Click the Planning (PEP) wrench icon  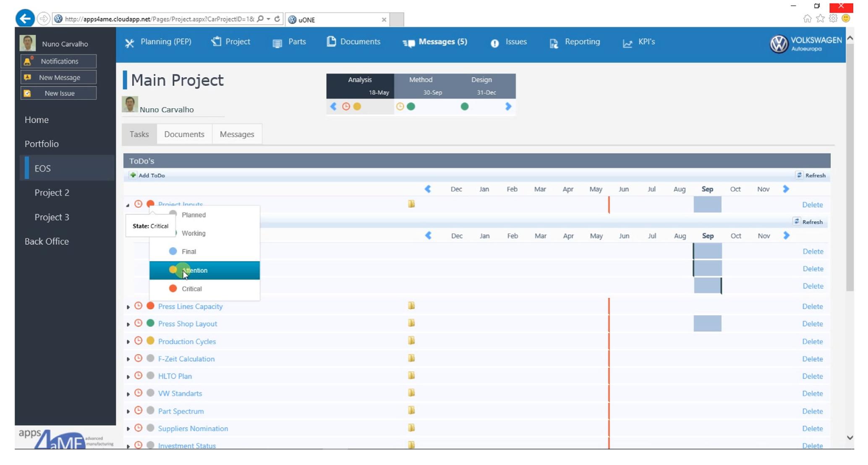tap(130, 42)
